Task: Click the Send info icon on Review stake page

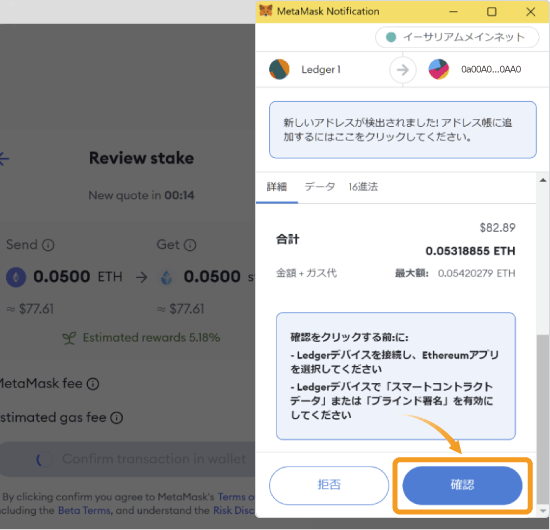Action: pos(48,245)
